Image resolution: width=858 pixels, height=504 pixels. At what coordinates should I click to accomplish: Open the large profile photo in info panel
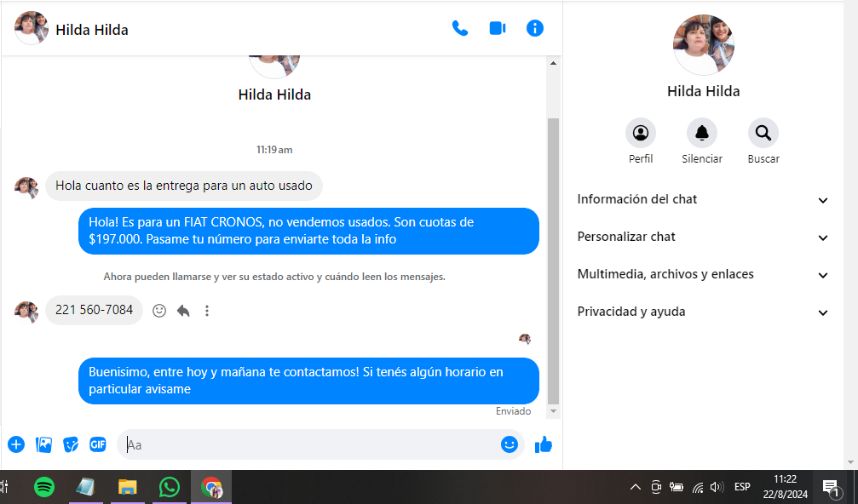coord(703,45)
